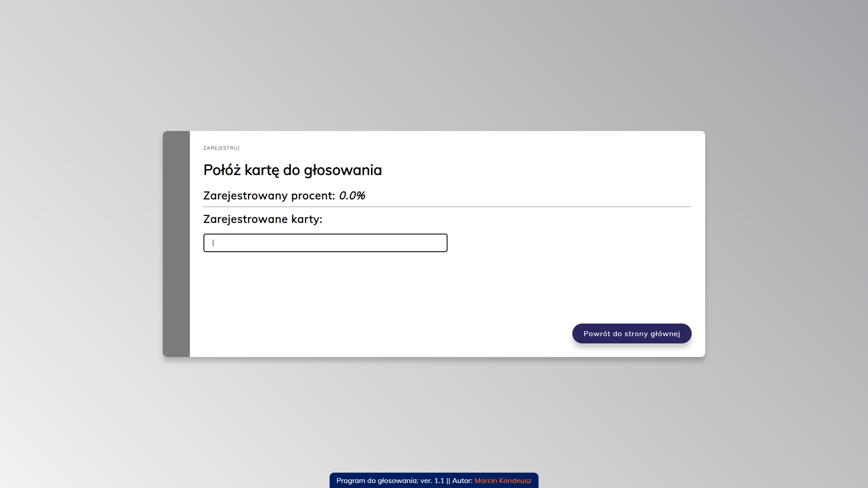Image resolution: width=868 pixels, height=488 pixels.
Task: Click the card number input field
Action: pyautogui.click(x=325, y=243)
